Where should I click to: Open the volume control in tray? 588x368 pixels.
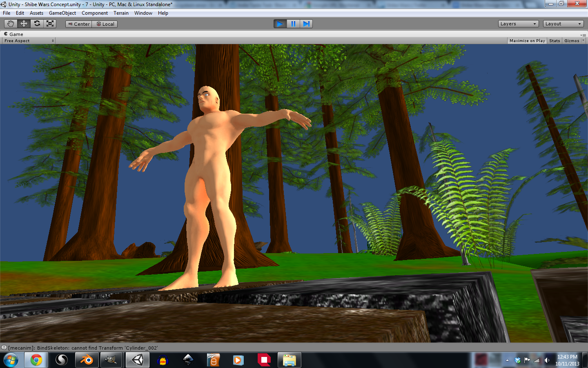pyautogui.click(x=547, y=360)
